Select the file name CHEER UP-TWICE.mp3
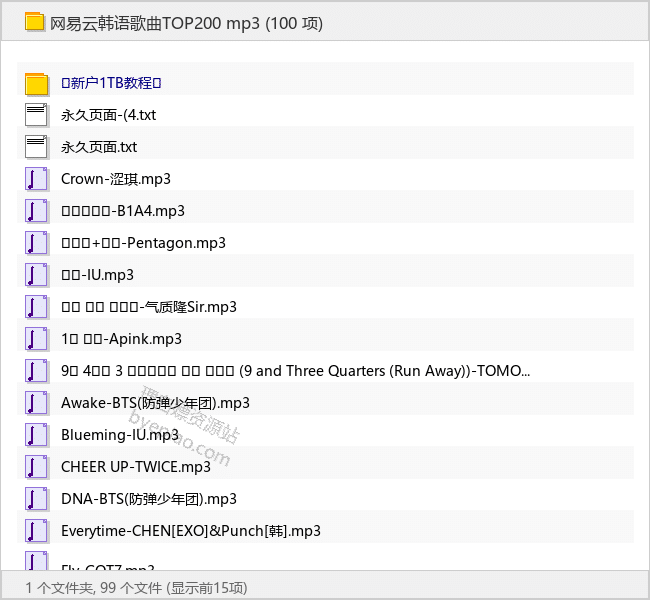 (x=136, y=467)
